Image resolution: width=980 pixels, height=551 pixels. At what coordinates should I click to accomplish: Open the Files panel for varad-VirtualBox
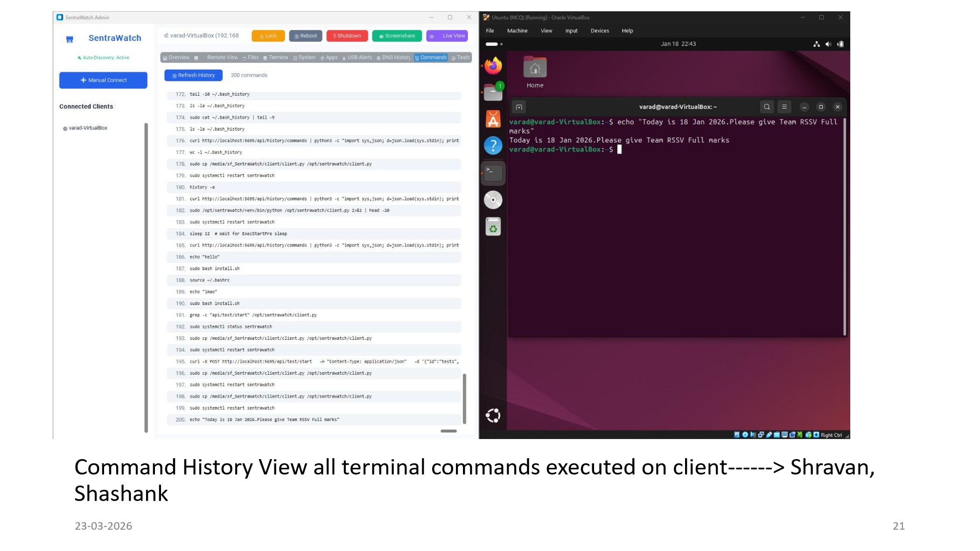tap(251, 57)
